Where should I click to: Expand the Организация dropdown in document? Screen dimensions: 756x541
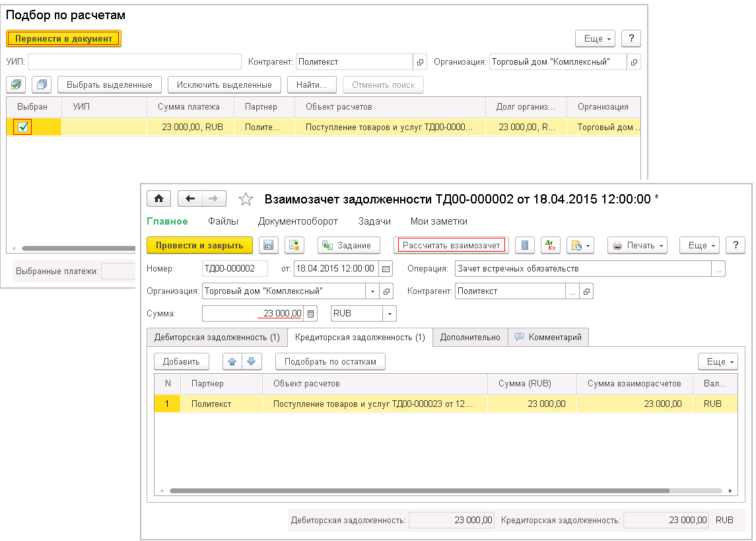coord(373,291)
